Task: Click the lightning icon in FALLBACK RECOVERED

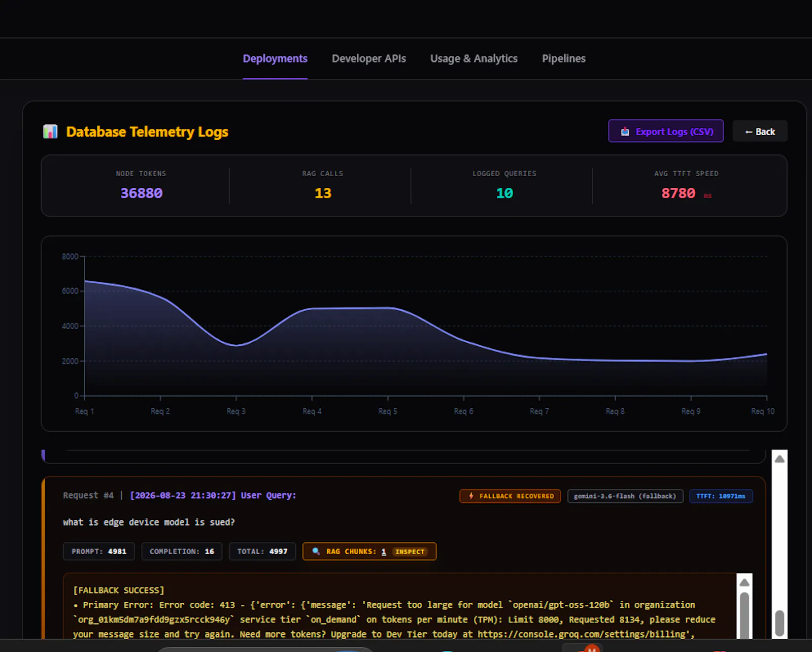Action: click(471, 496)
